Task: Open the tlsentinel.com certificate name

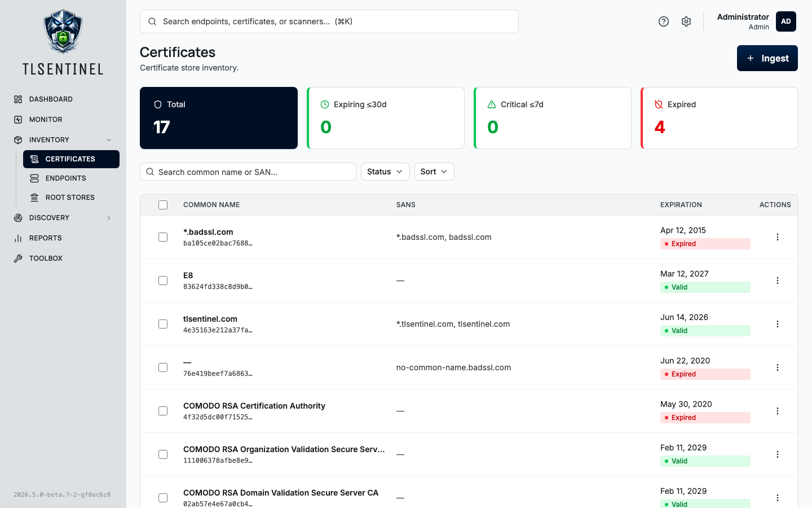Action: (x=210, y=319)
